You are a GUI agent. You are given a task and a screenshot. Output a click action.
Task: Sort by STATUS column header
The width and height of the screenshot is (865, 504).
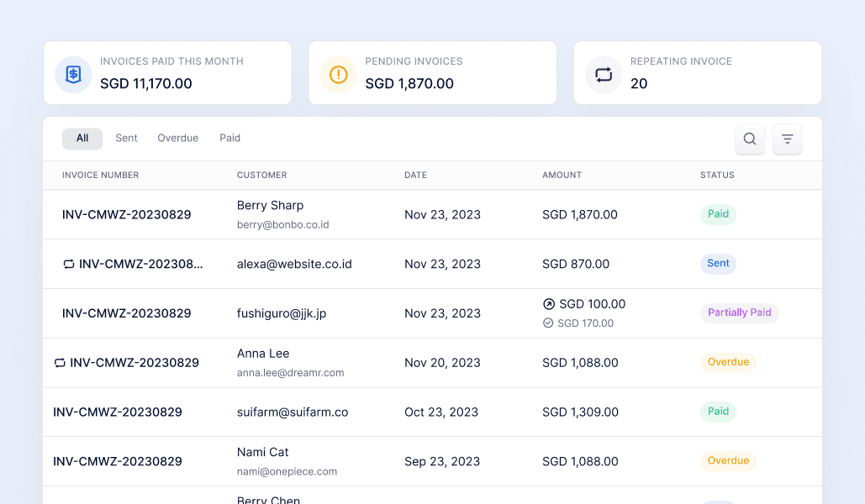(717, 175)
